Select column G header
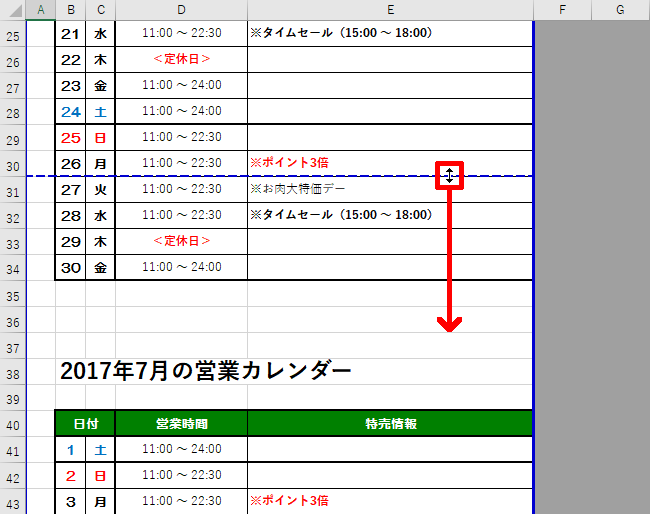The image size is (650, 514). pos(621,10)
